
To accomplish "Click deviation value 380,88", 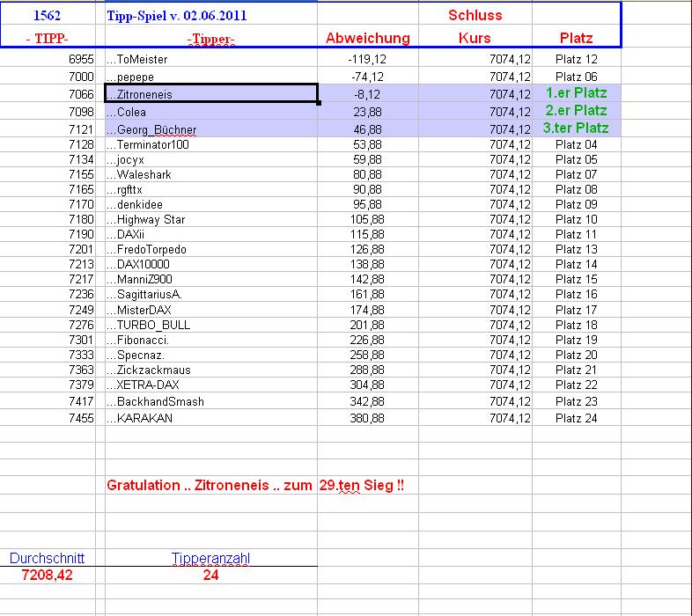I will point(367,418).
